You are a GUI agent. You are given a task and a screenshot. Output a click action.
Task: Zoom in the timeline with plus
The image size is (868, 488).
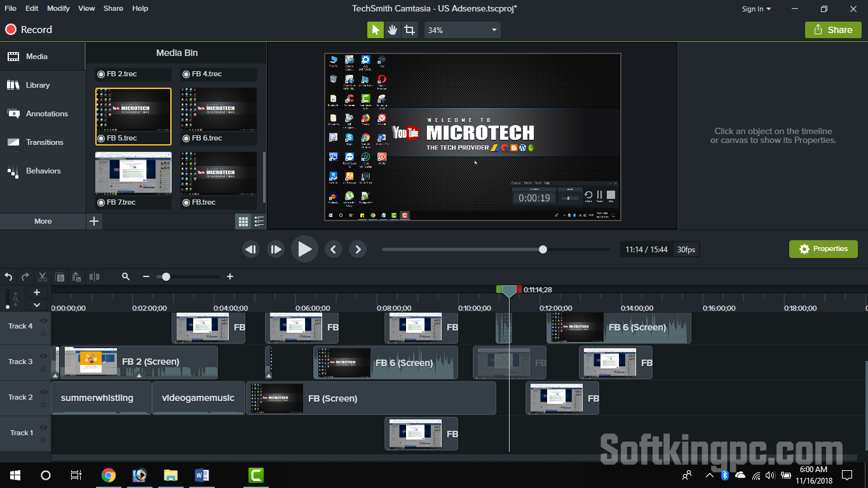coord(230,276)
